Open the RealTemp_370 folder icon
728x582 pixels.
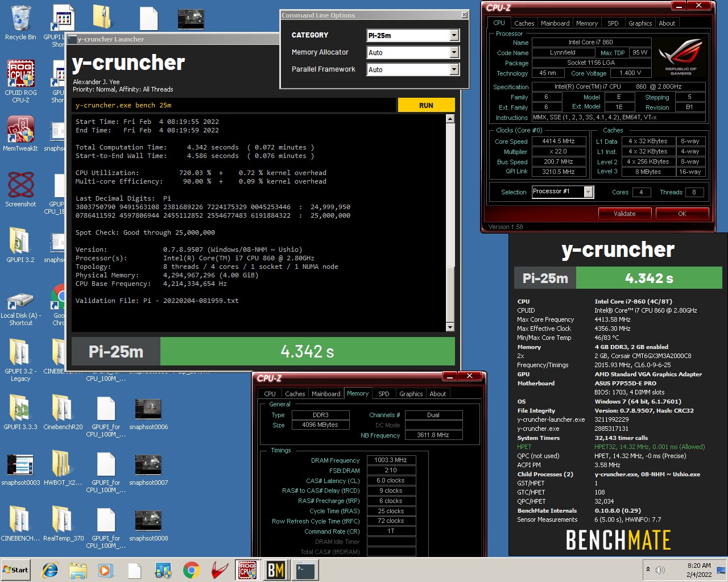tap(63, 524)
